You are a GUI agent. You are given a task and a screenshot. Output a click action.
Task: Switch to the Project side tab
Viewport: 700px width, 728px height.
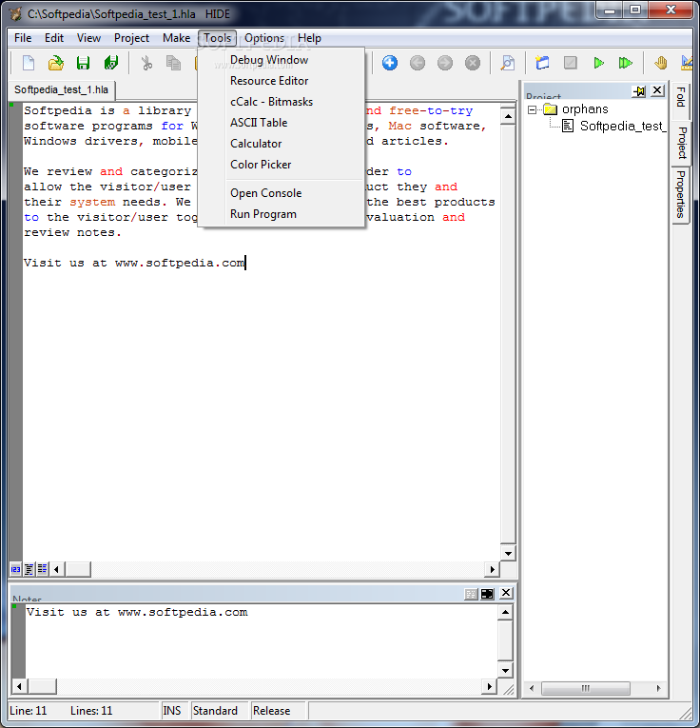681,143
